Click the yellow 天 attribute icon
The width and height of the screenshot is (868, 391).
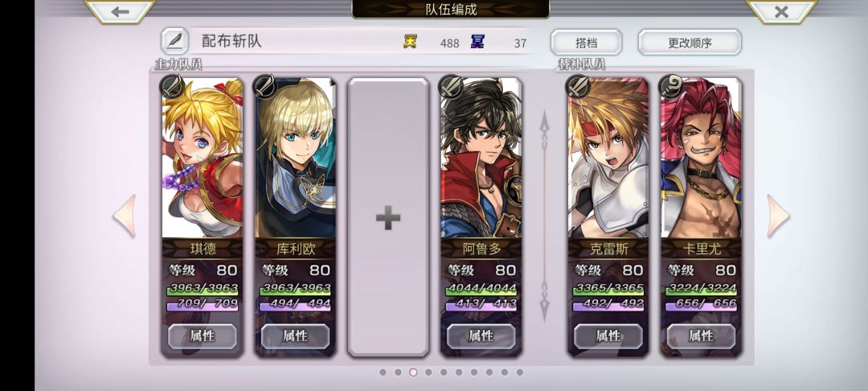pos(410,42)
